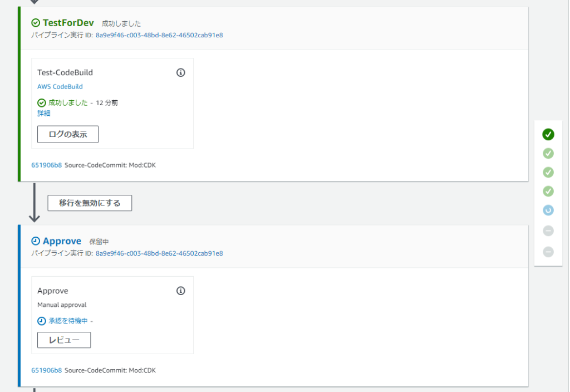Click the TestForDev stage title
The width and height of the screenshot is (570, 392).
(x=68, y=23)
